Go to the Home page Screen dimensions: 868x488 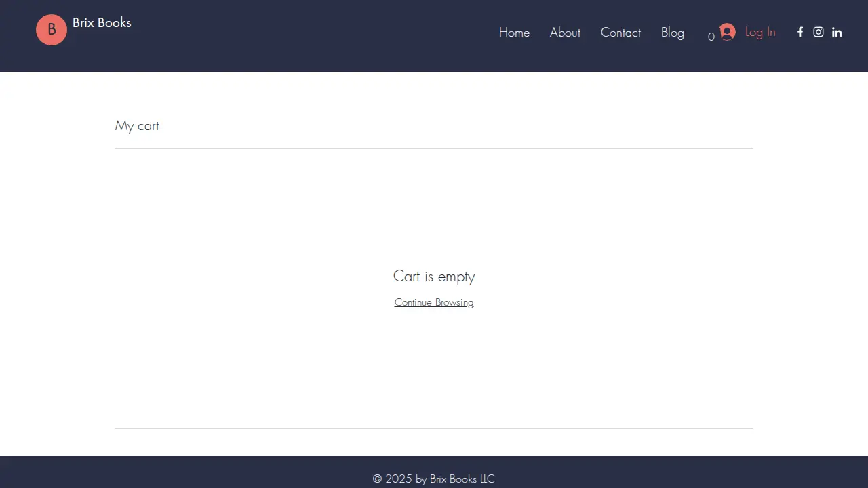pyautogui.click(x=514, y=33)
